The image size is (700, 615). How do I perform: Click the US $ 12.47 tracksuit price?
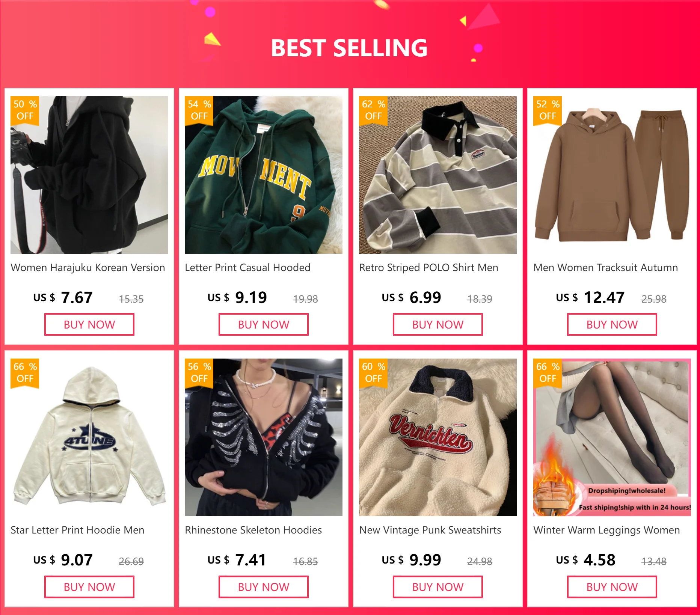click(x=590, y=297)
